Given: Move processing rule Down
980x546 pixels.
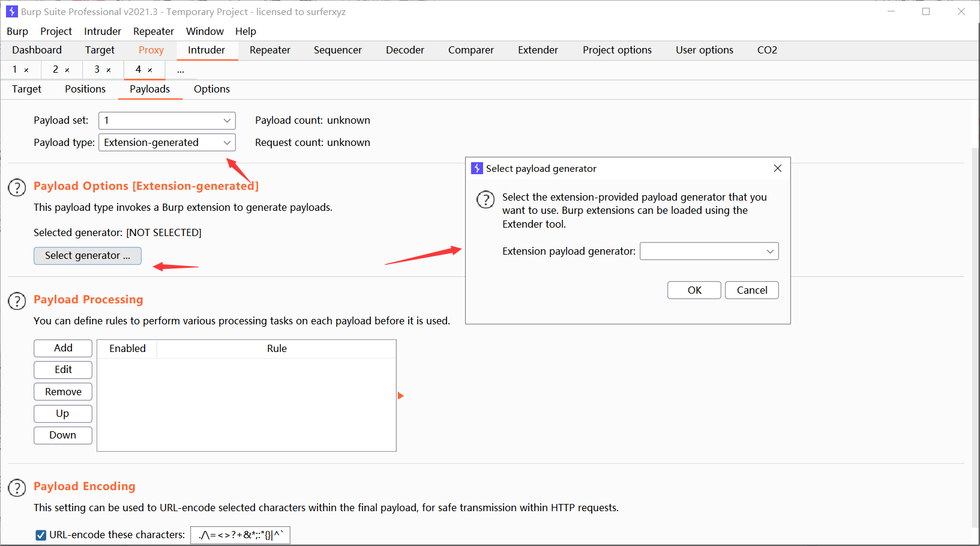Looking at the screenshot, I should (63, 435).
